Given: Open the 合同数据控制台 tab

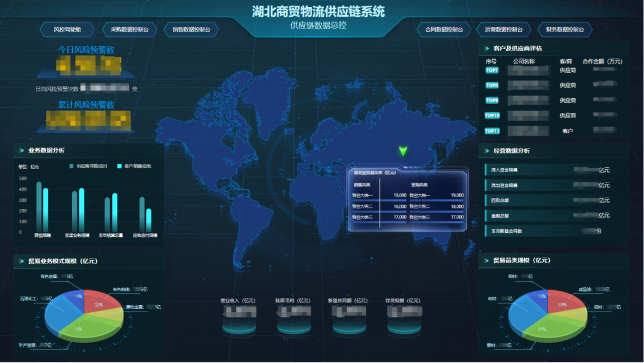Looking at the screenshot, I should 444,29.
